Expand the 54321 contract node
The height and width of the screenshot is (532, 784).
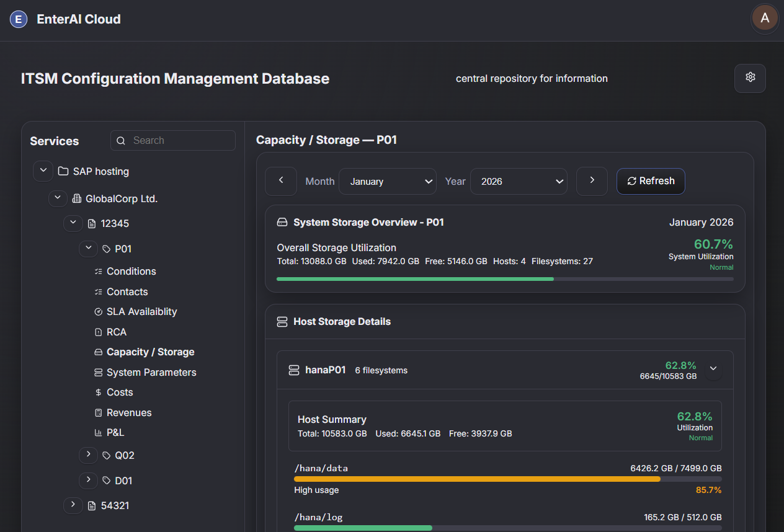coord(73,505)
